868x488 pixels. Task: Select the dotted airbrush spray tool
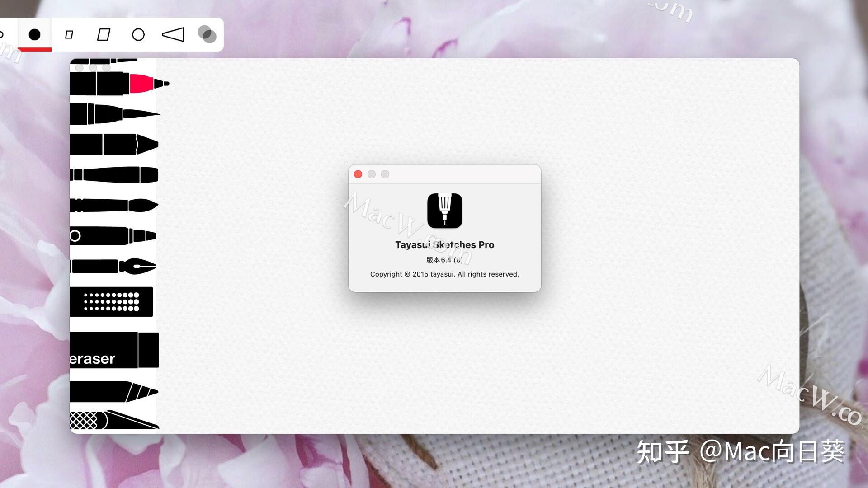(111, 302)
